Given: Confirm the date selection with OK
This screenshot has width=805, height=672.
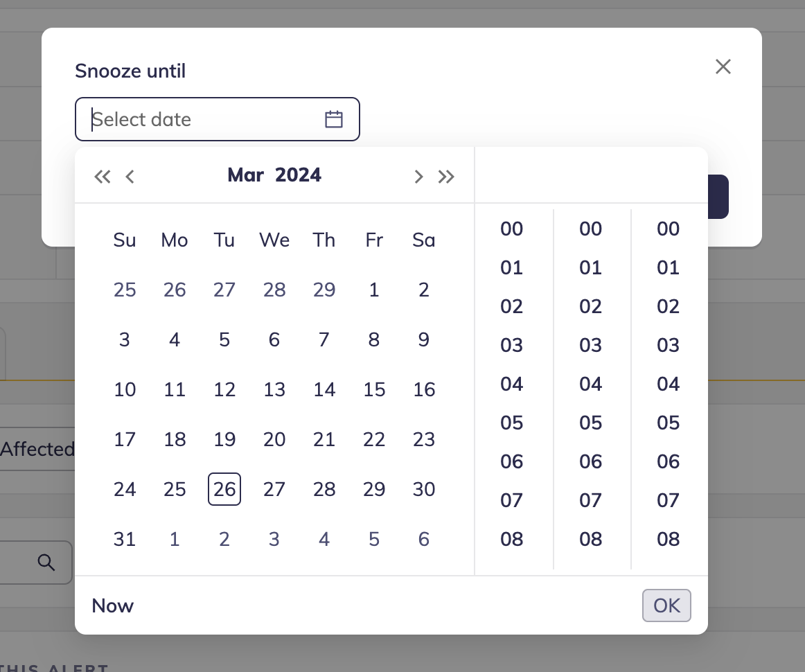Looking at the screenshot, I should click(666, 605).
